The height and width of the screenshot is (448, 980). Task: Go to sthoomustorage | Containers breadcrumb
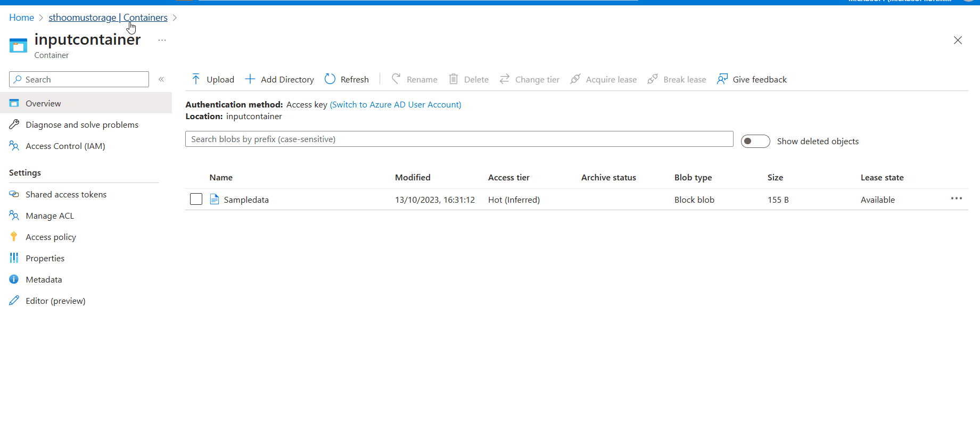[x=108, y=18]
